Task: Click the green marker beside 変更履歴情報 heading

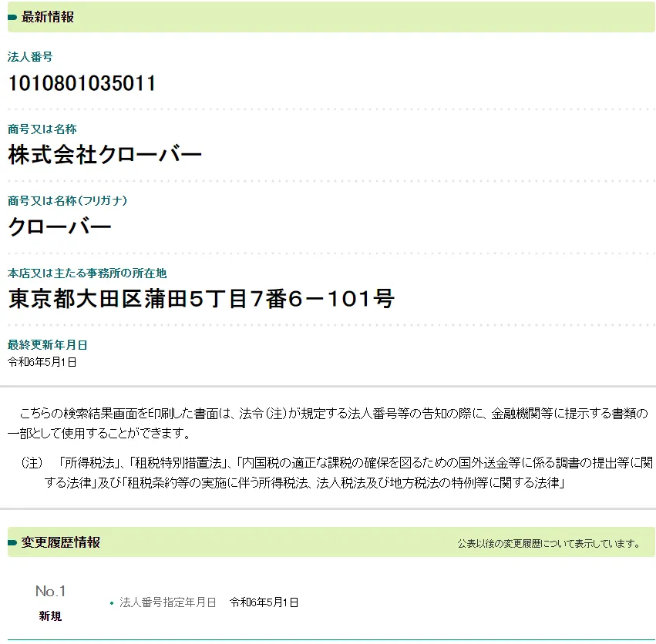Action: pyautogui.click(x=12, y=543)
